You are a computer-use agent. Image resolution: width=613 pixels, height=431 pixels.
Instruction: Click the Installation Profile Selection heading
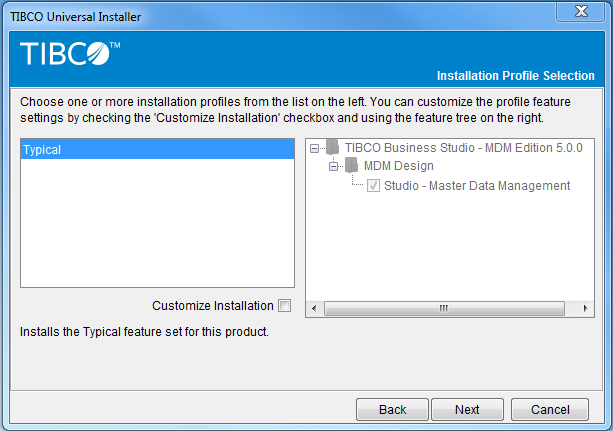[x=516, y=75]
